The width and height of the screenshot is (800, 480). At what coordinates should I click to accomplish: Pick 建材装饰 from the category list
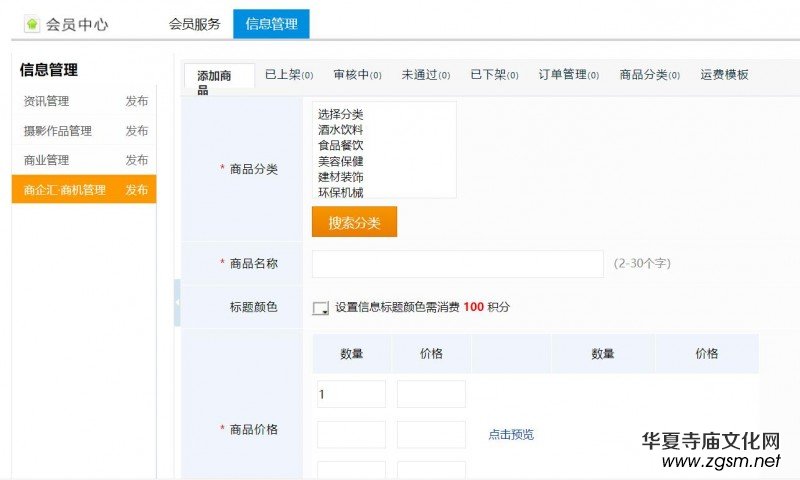click(340, 176)
